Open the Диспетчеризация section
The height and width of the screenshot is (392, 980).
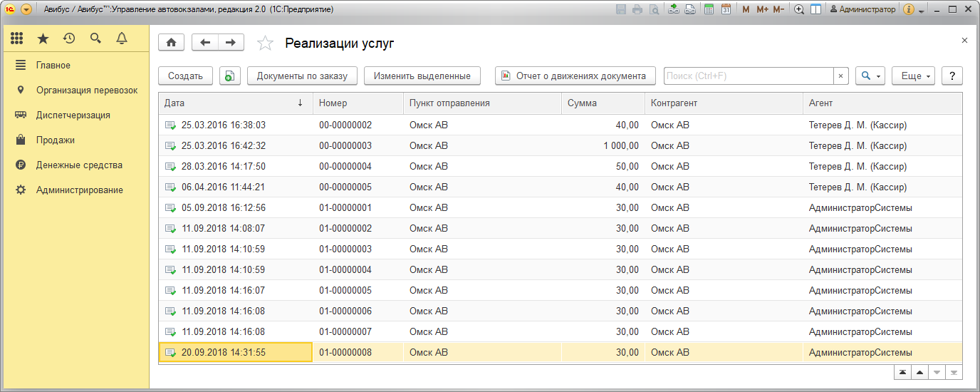point(73,115)
